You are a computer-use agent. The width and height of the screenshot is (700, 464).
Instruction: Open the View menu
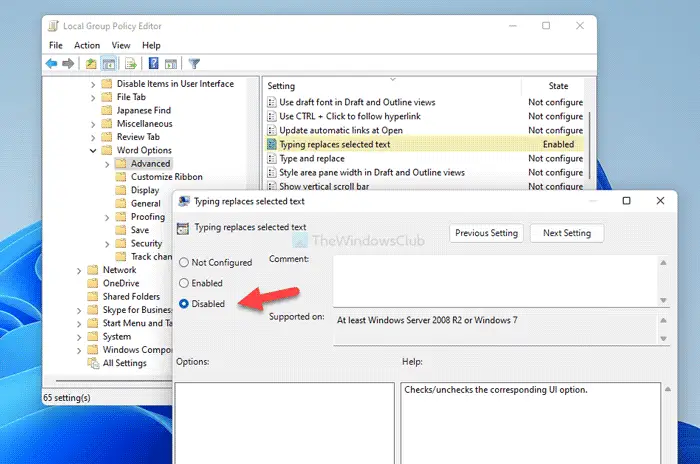(121, 46)
